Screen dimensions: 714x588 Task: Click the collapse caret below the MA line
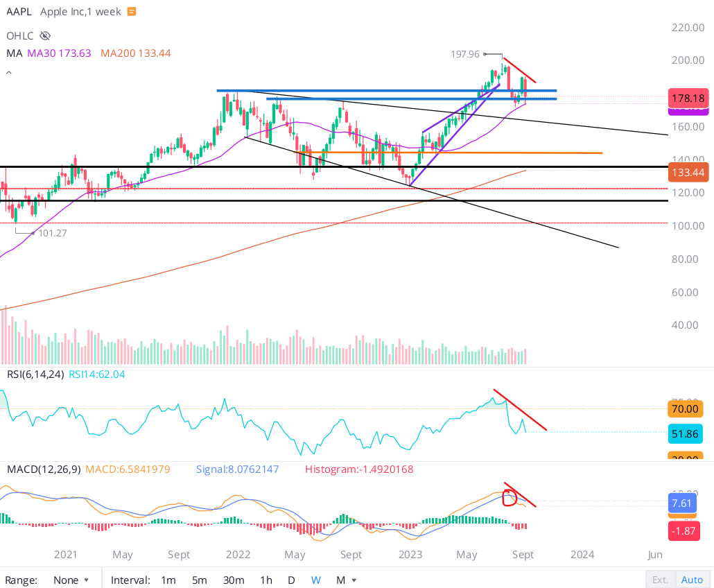8,71
